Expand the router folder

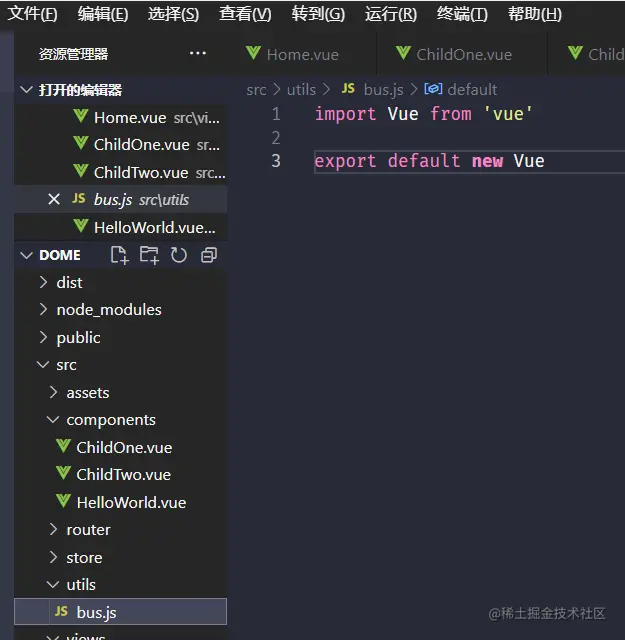120,530
